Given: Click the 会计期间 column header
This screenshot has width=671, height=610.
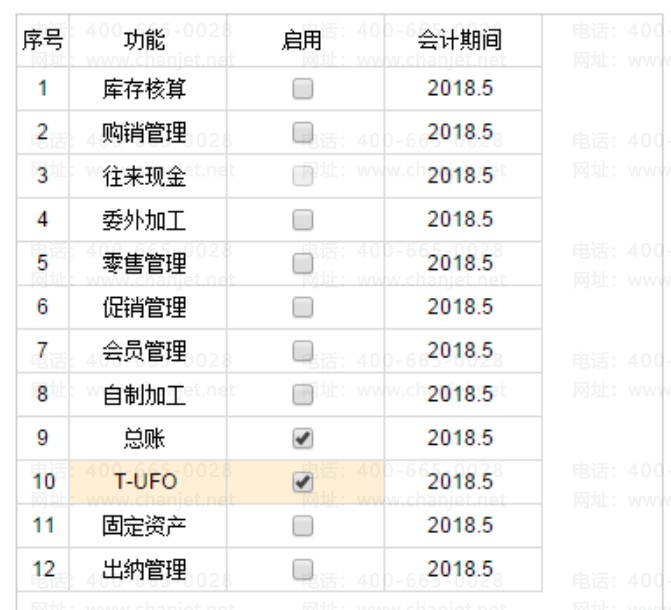Looking at the screenshot, I should click(459, 41).
